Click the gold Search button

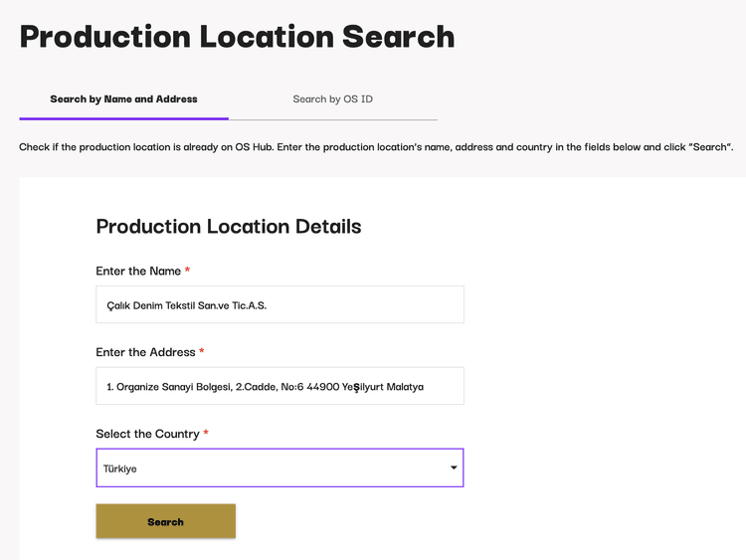[165, 521]
